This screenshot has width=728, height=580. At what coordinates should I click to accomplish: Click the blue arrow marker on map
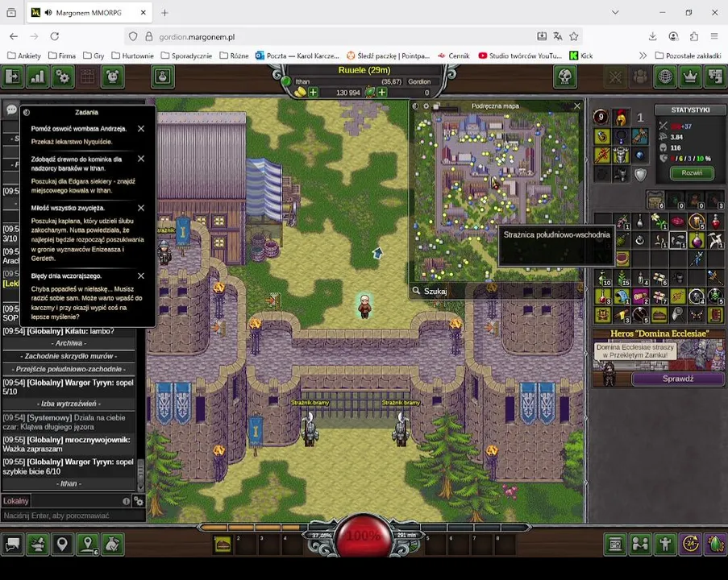click(377, 253)
